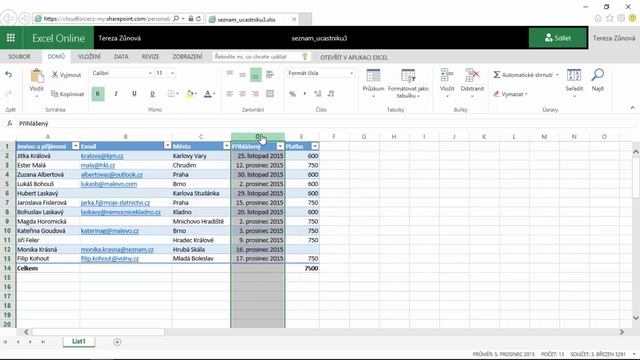Toggle Underline formatting

pyautogui.click(x=134, y=94)
